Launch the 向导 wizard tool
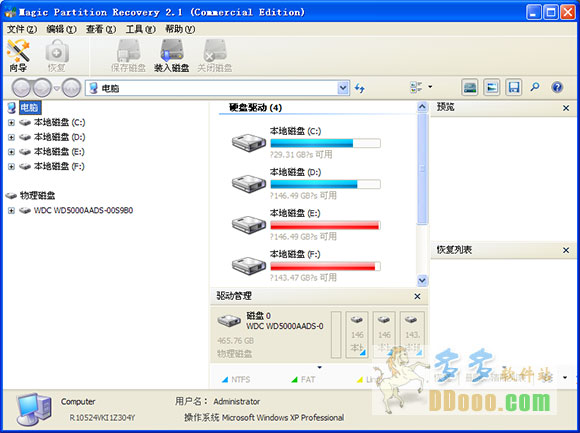The image size is (580, 433). coord(18,56)
